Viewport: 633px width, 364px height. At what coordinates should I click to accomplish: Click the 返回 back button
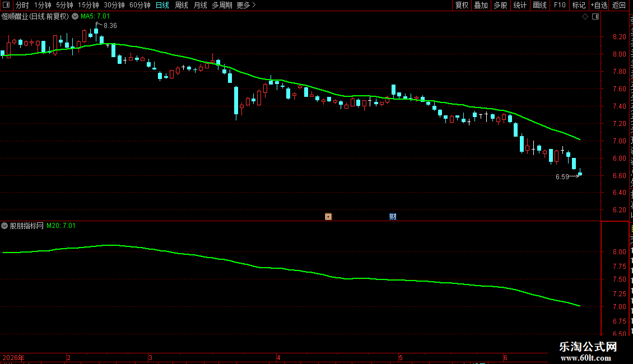(x=618, y=5)
